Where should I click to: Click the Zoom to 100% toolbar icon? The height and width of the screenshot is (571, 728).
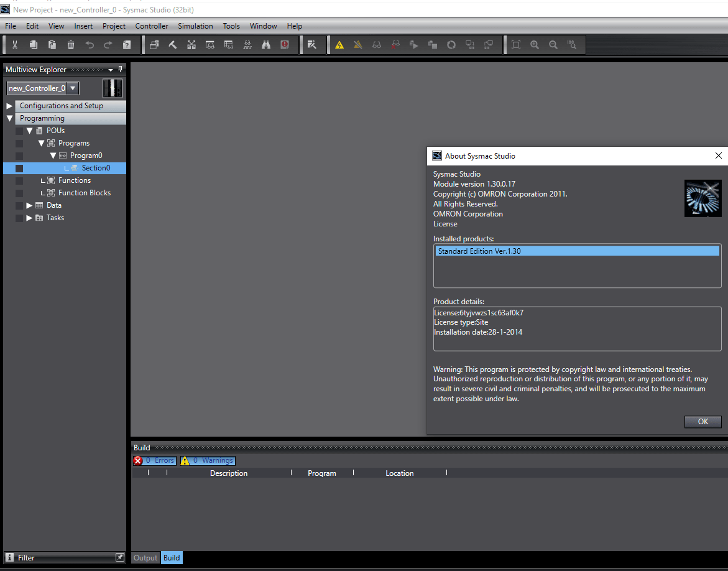tap(571, 44)
